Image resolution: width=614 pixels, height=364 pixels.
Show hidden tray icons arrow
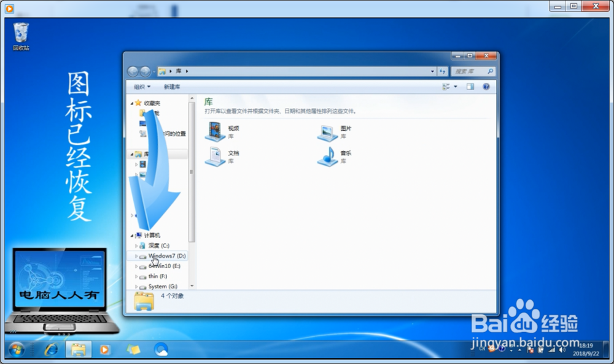coord(519,350)
